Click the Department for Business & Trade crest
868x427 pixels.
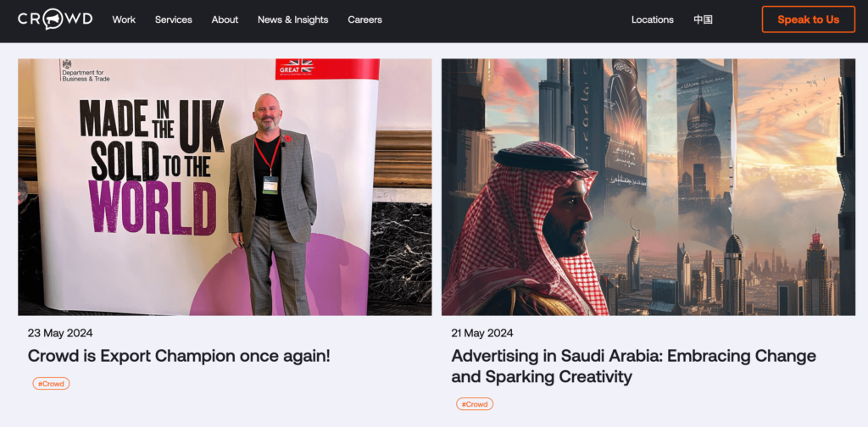click(67, 65)
